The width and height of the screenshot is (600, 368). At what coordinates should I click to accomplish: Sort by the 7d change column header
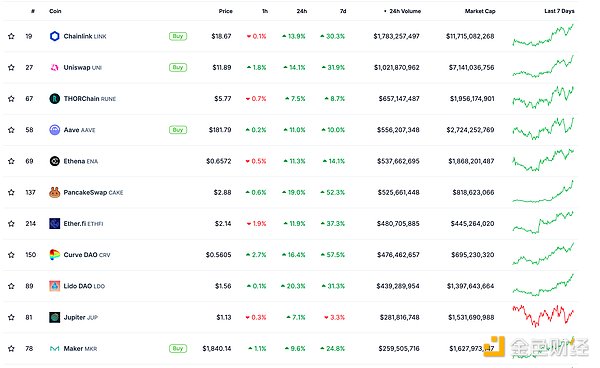click(x=343, y=11)
